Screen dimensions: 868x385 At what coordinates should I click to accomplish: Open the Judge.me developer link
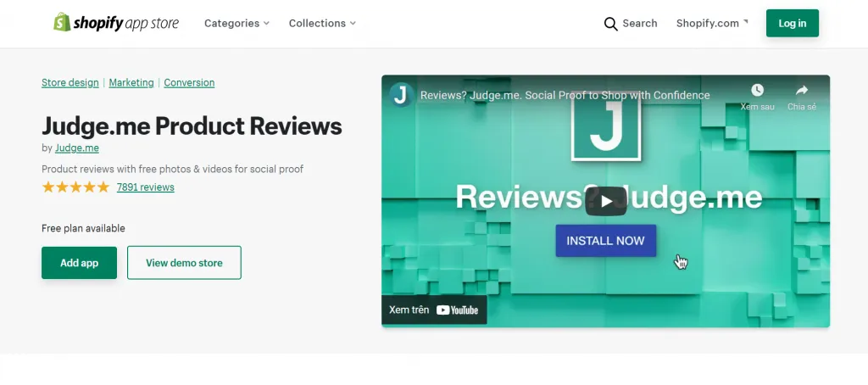77,148
